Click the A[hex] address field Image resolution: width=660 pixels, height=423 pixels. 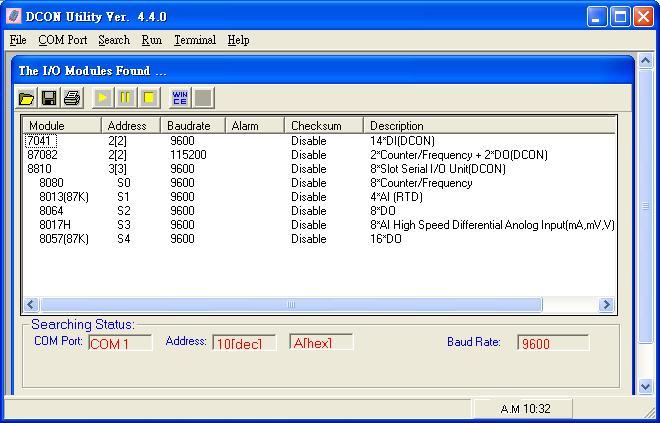321,342
